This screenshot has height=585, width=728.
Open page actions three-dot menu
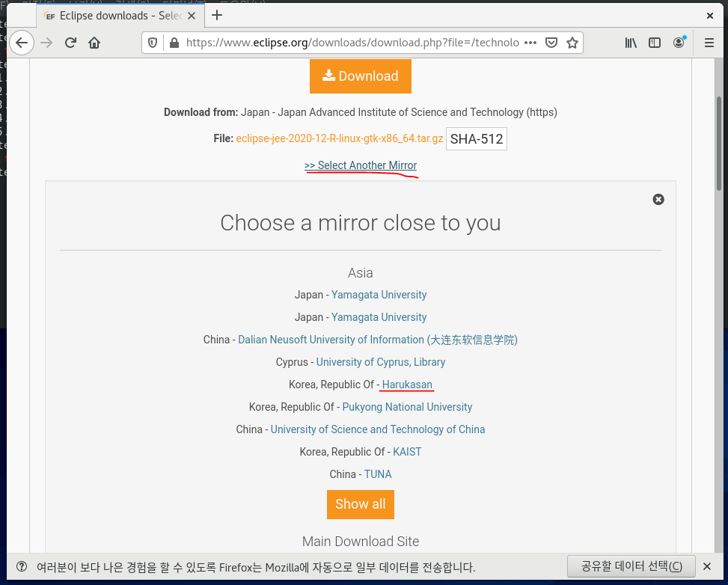pyautogui.click(x=530, y=43)
